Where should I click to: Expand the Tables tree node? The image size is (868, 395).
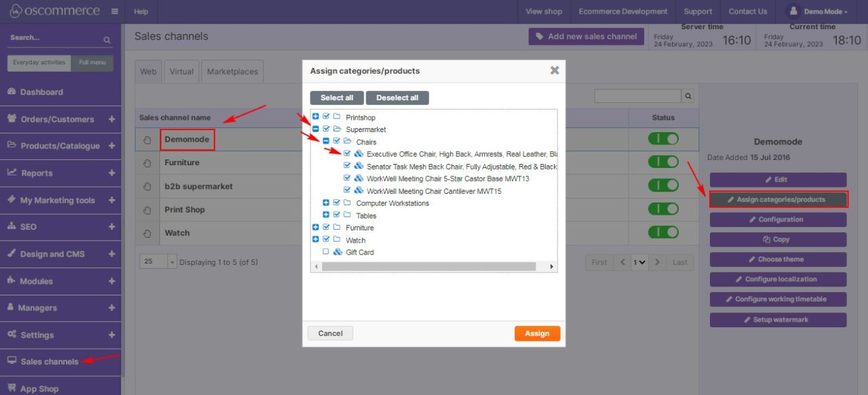pos(326,215)
